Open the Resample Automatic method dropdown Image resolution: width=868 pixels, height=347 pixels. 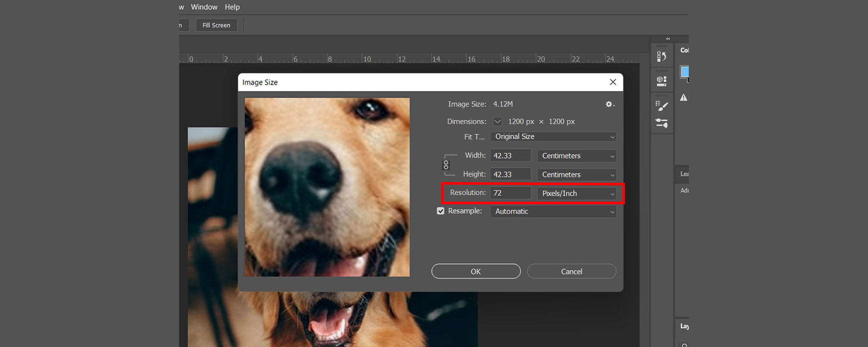[553, 211]
